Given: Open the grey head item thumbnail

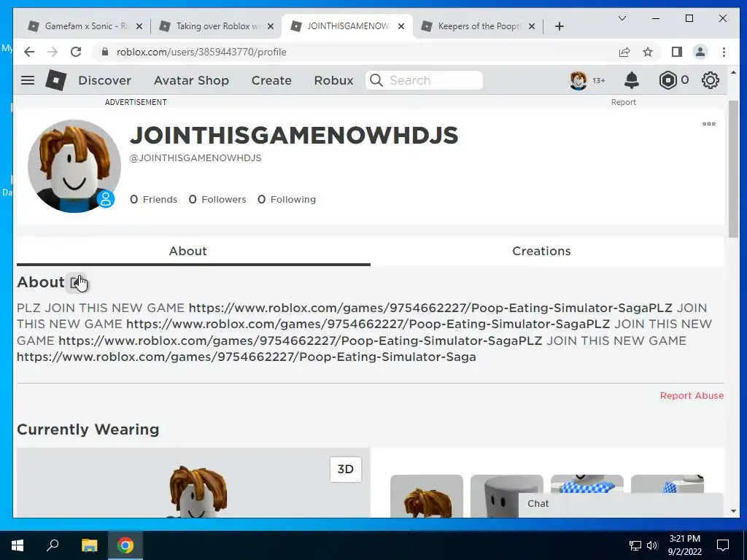Looking at the screenshot, I should [506, 496].
